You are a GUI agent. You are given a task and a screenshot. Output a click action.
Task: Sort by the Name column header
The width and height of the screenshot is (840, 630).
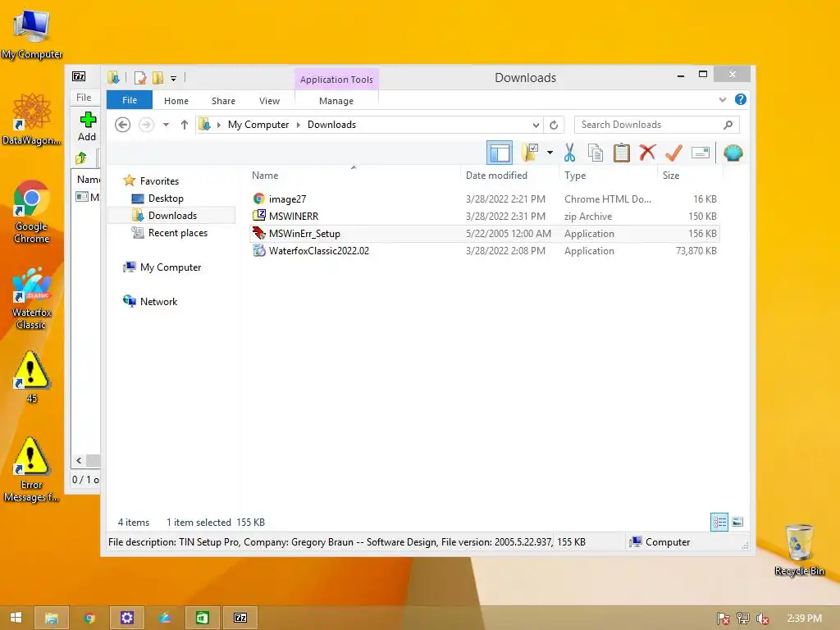point(354,176)
